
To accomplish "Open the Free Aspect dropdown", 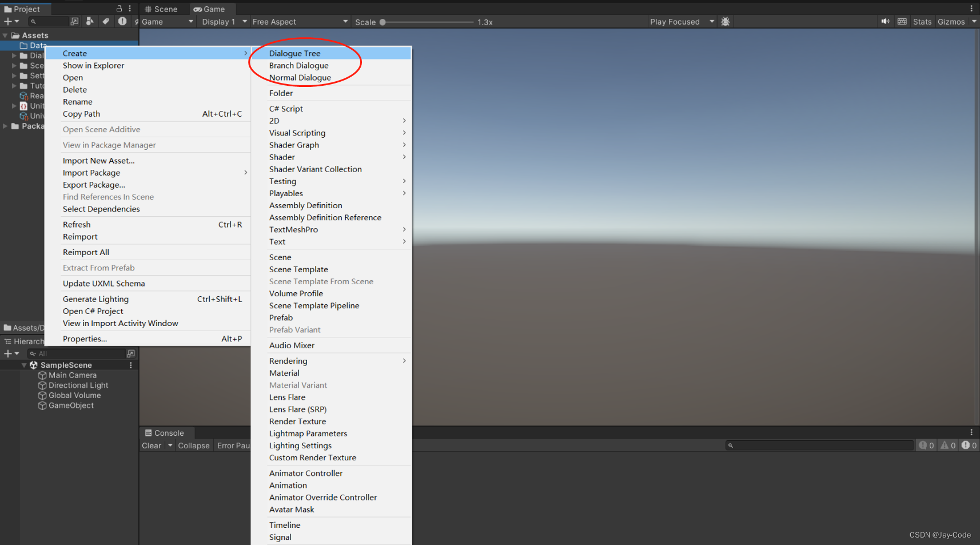I will click(x=300, y=22).
